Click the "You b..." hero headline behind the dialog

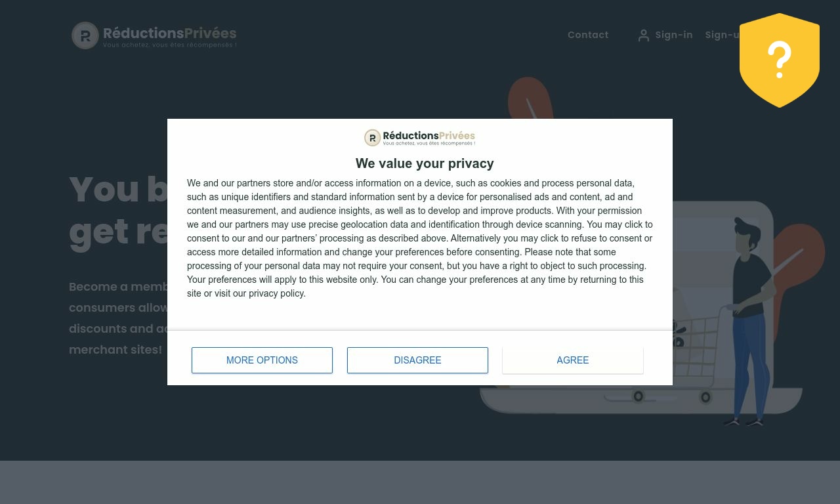118,210
